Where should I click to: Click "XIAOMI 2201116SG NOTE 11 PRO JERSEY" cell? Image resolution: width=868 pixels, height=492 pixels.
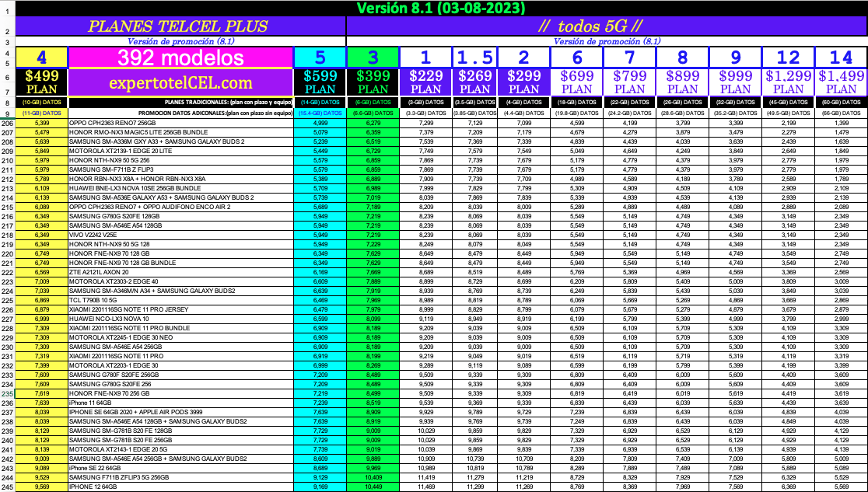180,309
